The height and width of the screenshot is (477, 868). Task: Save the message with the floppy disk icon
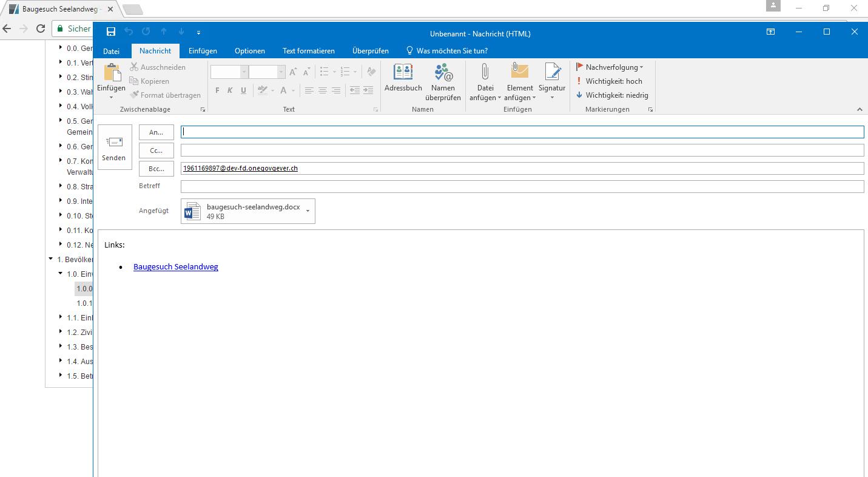pos(111,32)
